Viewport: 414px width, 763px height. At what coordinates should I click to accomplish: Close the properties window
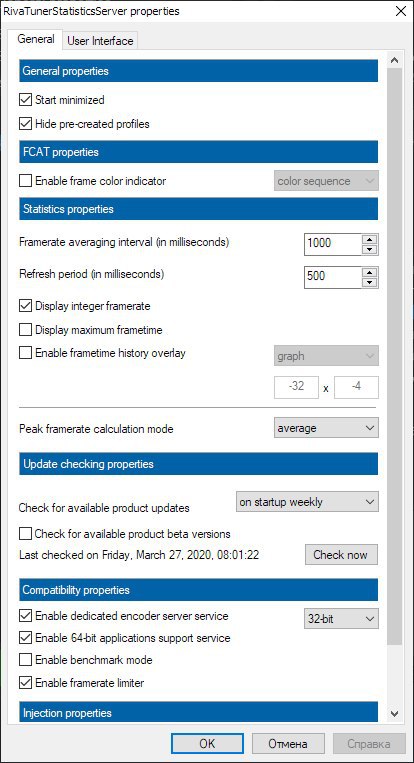click(400, 11)
